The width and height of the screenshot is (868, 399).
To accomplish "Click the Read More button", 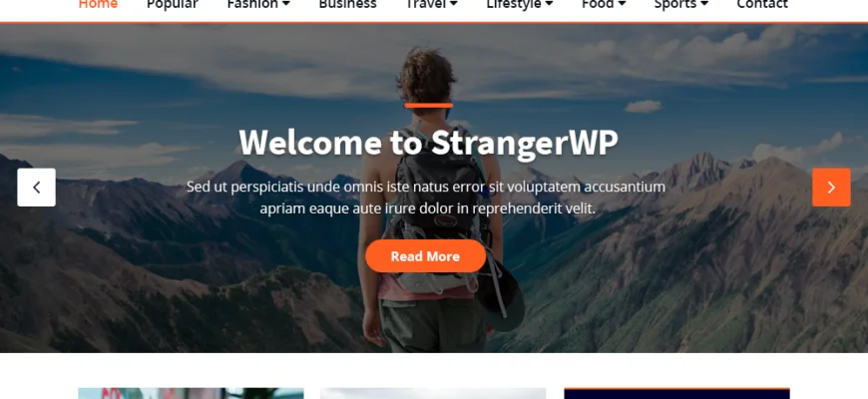I will coord(425,256).
